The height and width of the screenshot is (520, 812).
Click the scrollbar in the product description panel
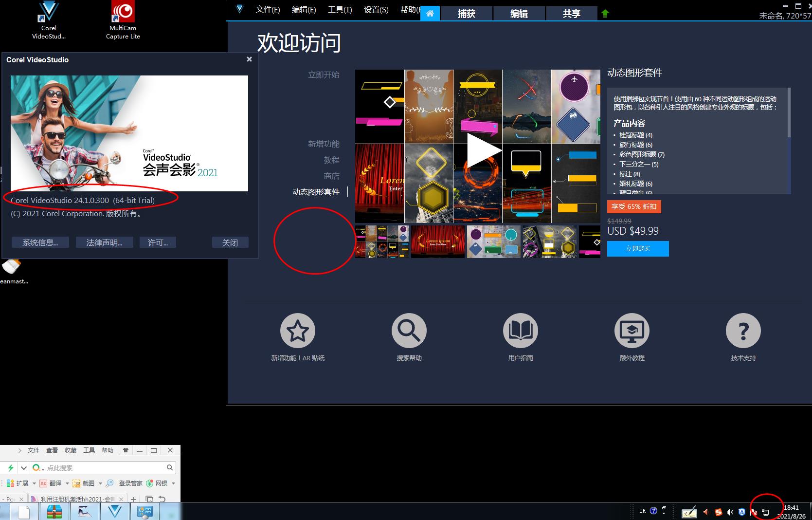789,112
